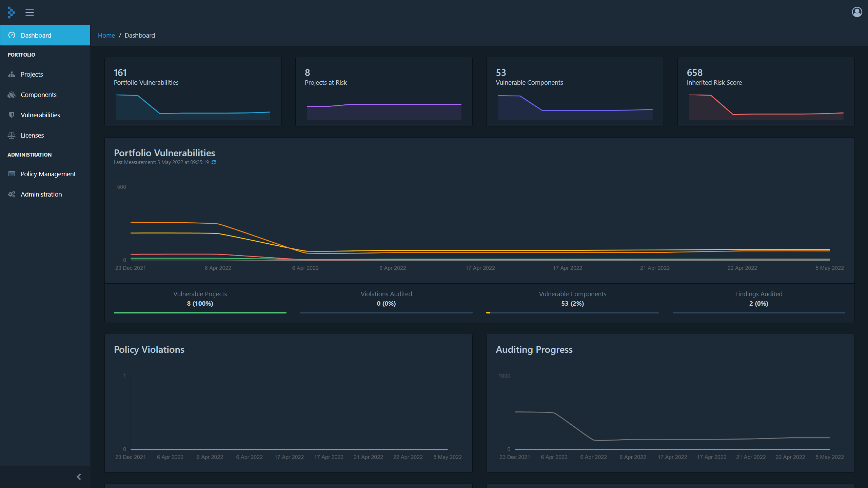Select the Dashboard menu item
Screen dimensions: 868x488
(x=36, y=35)
